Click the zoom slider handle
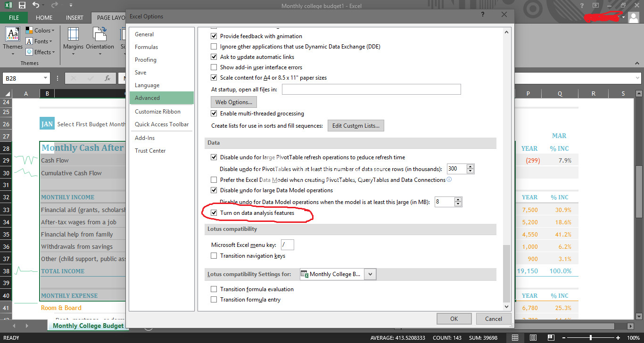This screenshot has height=343, width=644. (591, 338)
